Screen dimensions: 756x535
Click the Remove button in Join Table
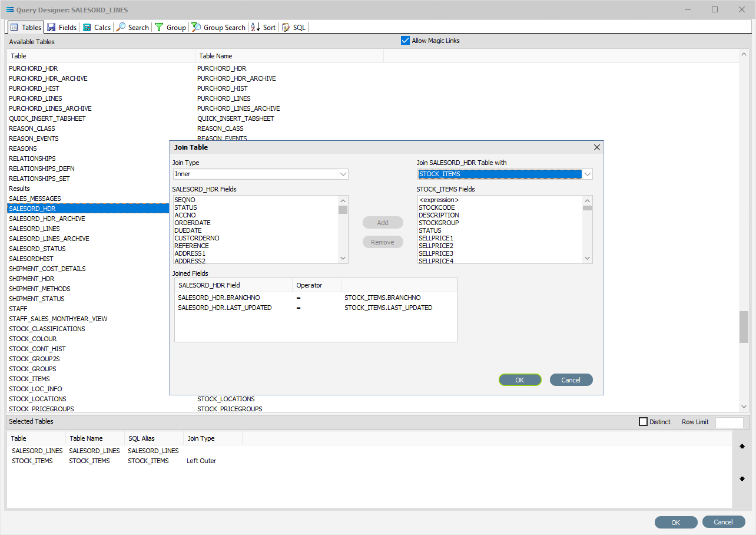pyautogui.click(x=383, y=242)
